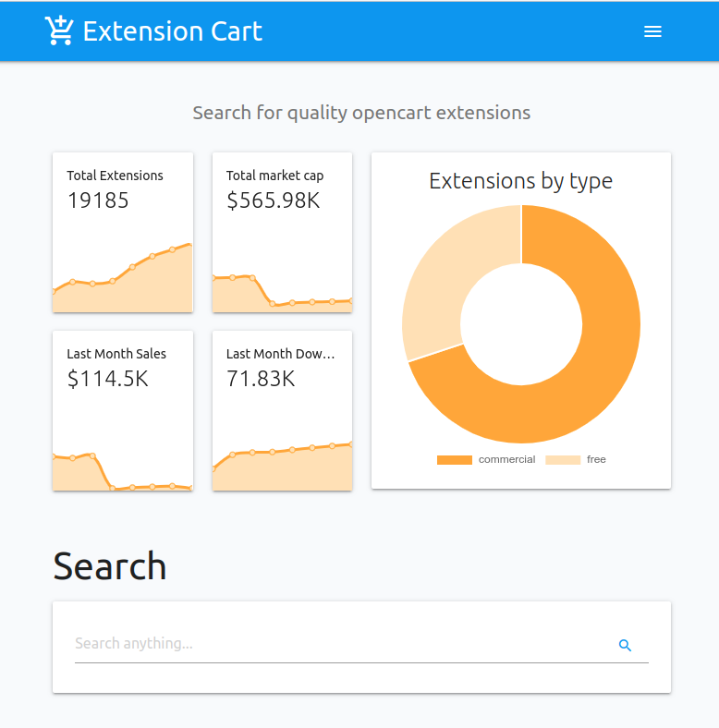Image resolution: width=719 pixels, height=728 pixels.
Task: Click the Total Extensions sparkline chart
Action: (x=123, y=279)
